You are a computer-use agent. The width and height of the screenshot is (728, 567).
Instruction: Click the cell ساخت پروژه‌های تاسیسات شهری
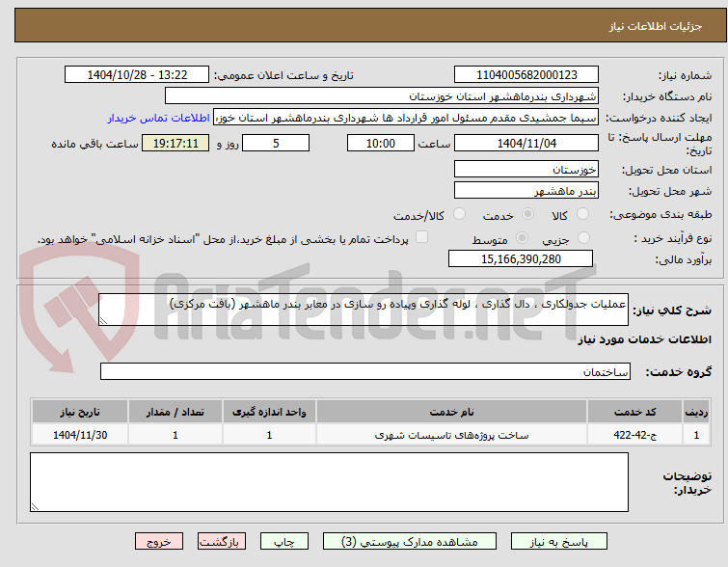[x=451, y=435]
